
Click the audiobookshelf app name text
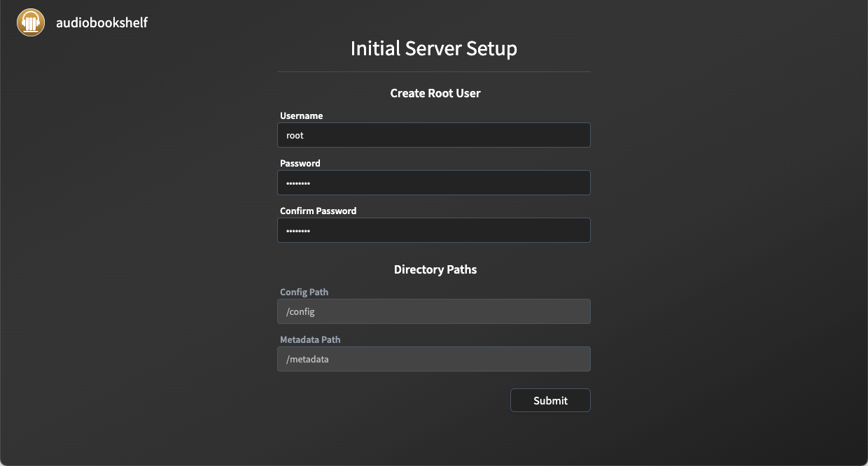click(x=101, y=22)
